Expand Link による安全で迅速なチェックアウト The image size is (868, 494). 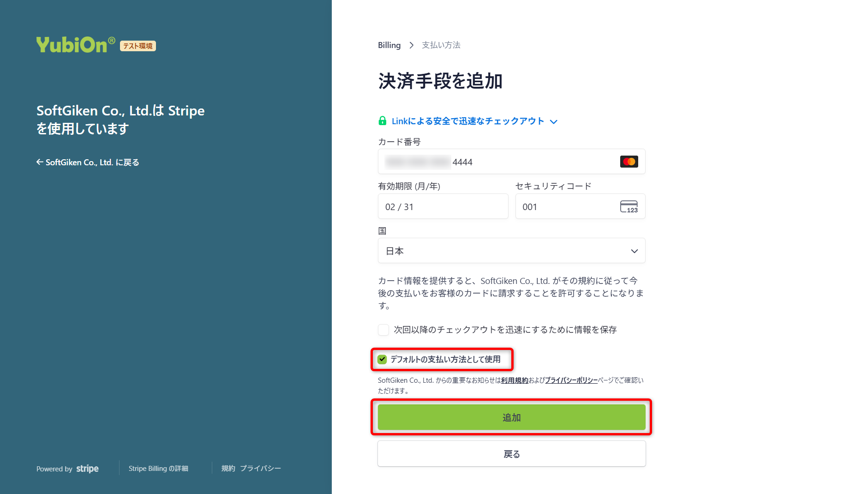(468, 121)
